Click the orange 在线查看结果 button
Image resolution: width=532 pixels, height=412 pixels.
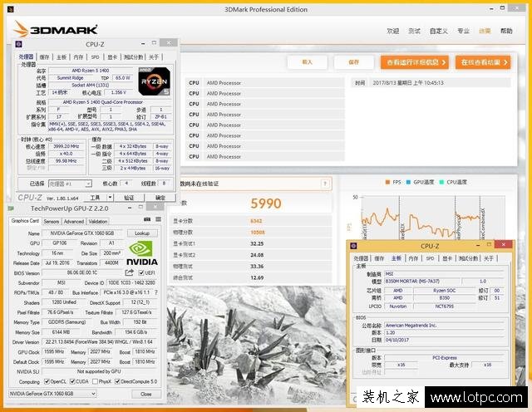[483, 62]
